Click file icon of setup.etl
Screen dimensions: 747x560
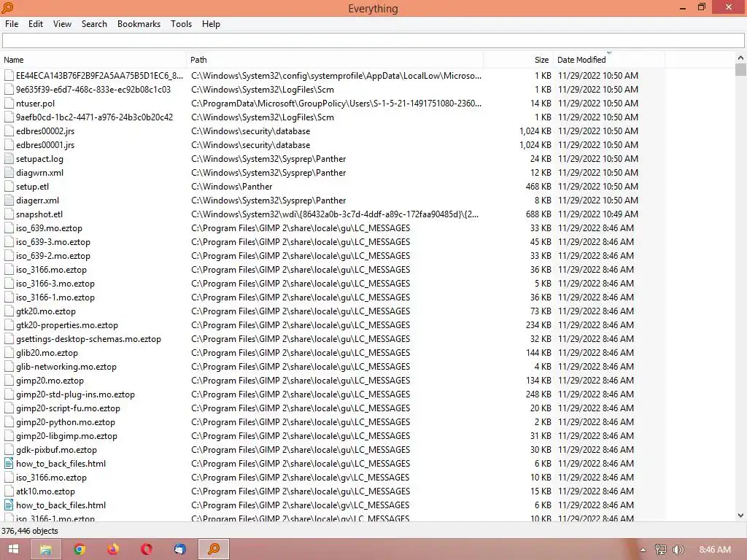point(9,187)
